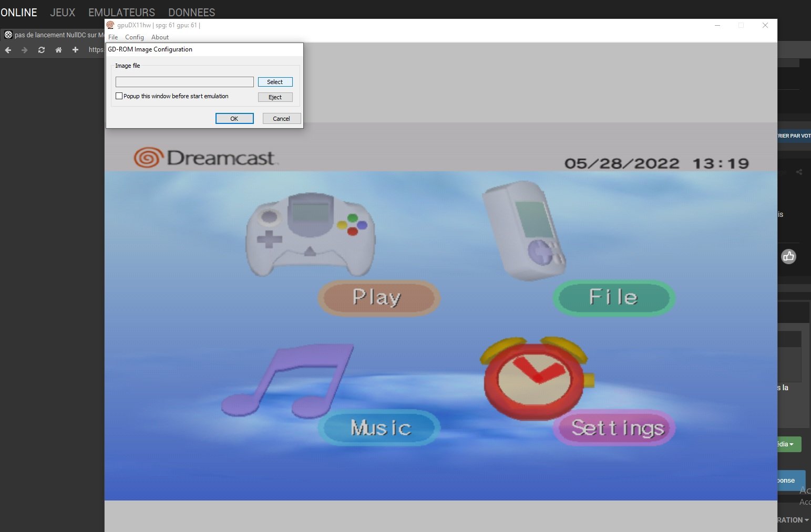The width and height of the screenshot is (811, 532).
Task: Click the teal File button on Dreamcast menu
Action: click(614, 298)
